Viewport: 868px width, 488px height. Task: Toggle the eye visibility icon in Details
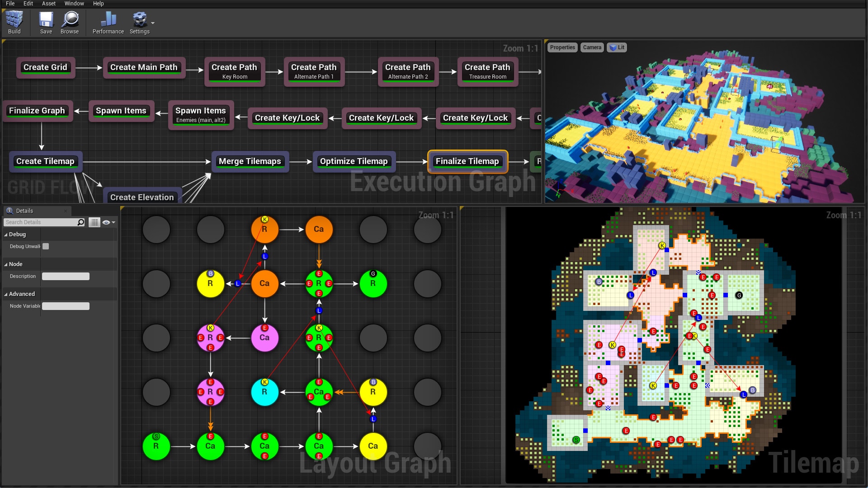[x=106, y=222]
